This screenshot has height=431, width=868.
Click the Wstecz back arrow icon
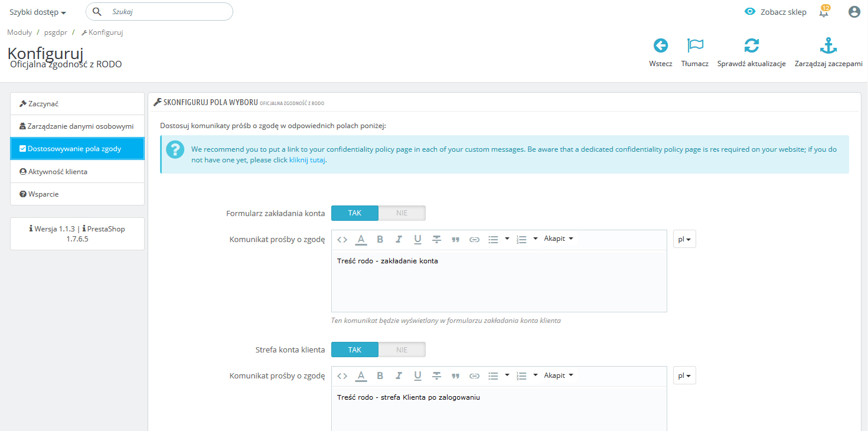(x=660, y=46)
